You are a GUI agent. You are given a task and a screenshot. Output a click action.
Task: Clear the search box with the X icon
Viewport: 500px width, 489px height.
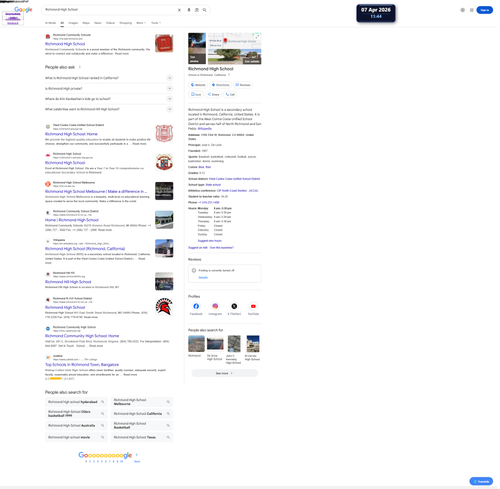point(179,10)
